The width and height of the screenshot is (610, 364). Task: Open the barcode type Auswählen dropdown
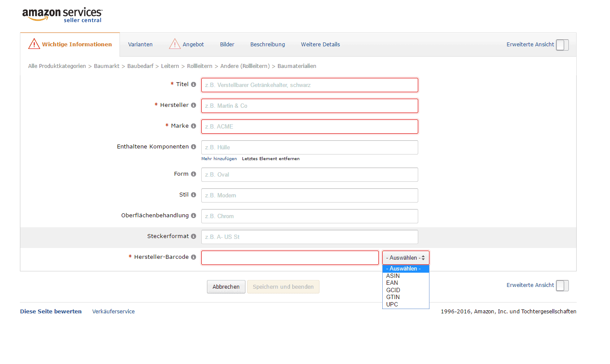(x=406, y=258)
